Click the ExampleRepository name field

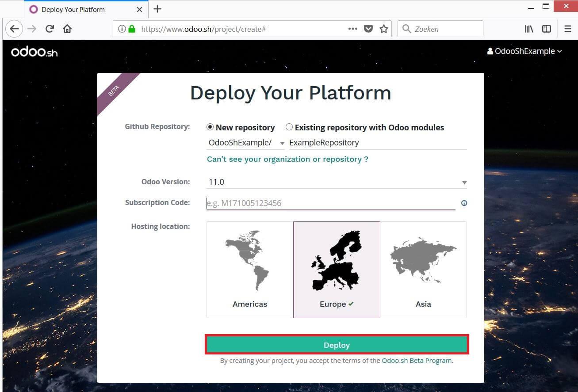coord(378,143)
